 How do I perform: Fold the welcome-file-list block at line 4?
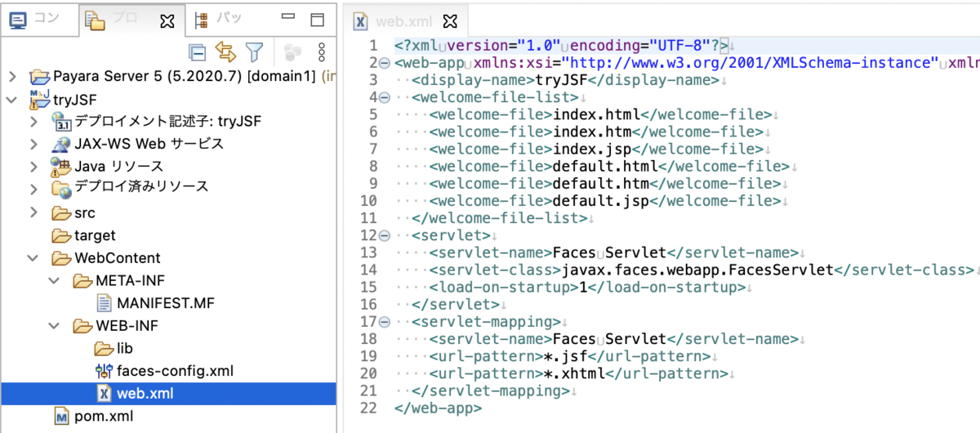pos(385,97)
